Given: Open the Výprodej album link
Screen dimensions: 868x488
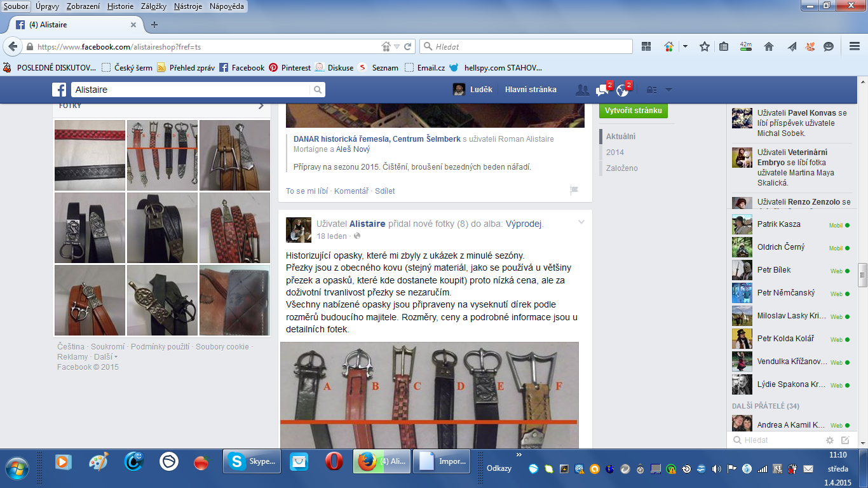Looking at the screenshot, I should click(x=524, y=224).
